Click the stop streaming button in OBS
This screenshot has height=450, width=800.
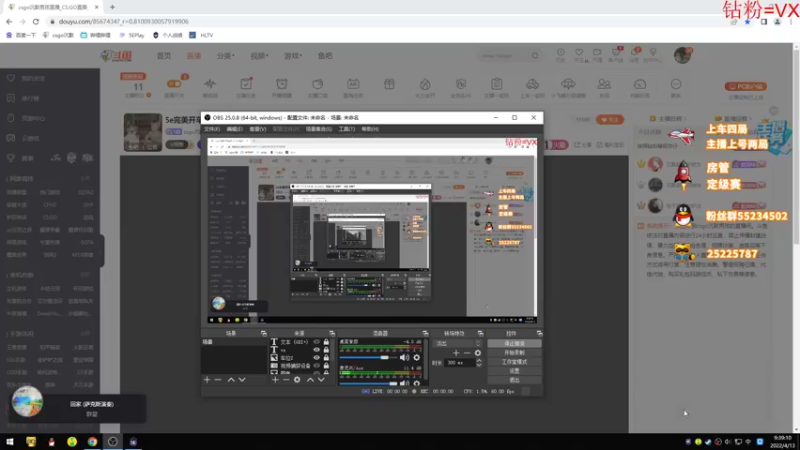(x=514, y=343)
